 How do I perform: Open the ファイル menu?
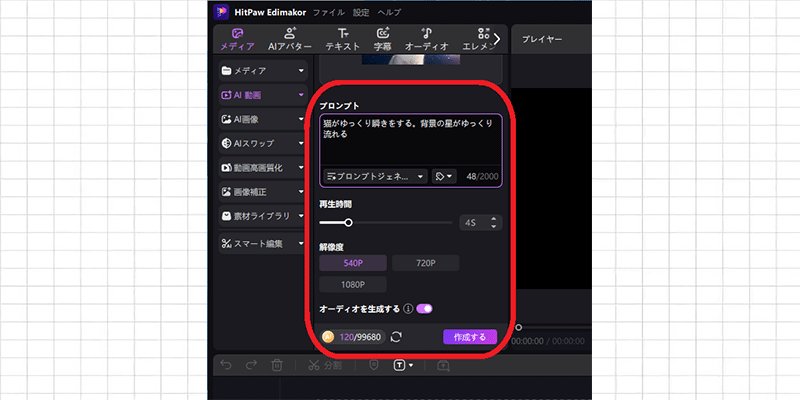329,12
